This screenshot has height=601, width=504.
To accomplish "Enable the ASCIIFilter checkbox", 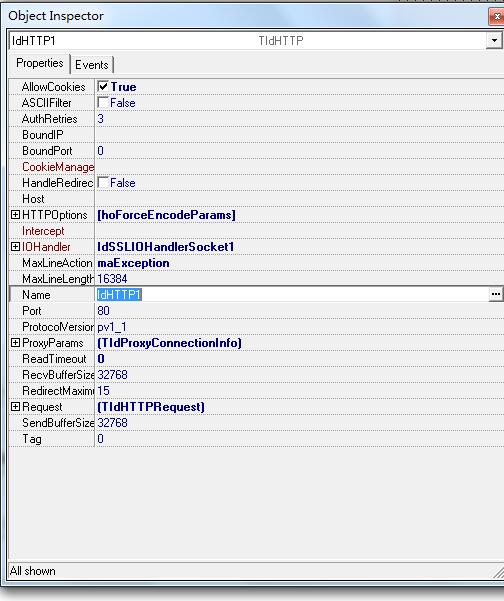I will pos(103,102).
